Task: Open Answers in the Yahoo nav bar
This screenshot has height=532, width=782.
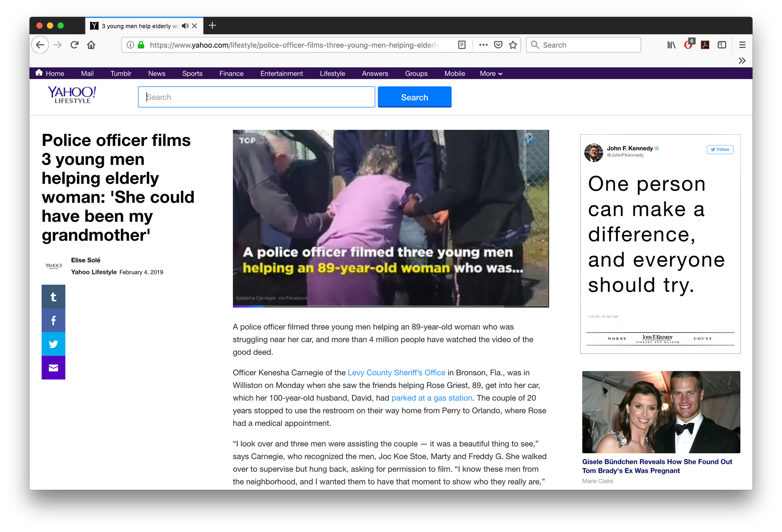Action: tap(375, 73)
